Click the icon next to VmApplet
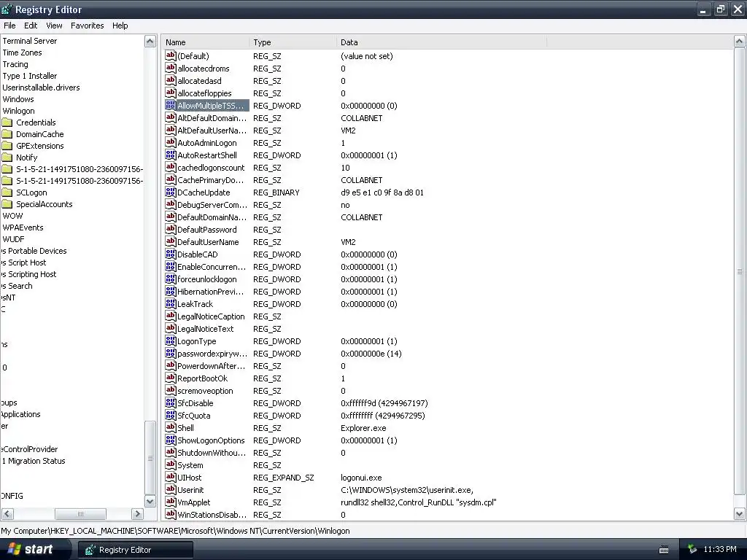Image resolution: width=747 pixels, height=560 pixels. click(x=171, y=502)
